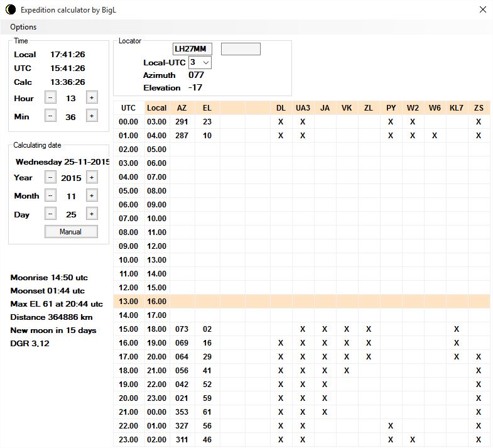Close the Expedition calculator window
The image size is (493, 448).
tap(482, 9)
